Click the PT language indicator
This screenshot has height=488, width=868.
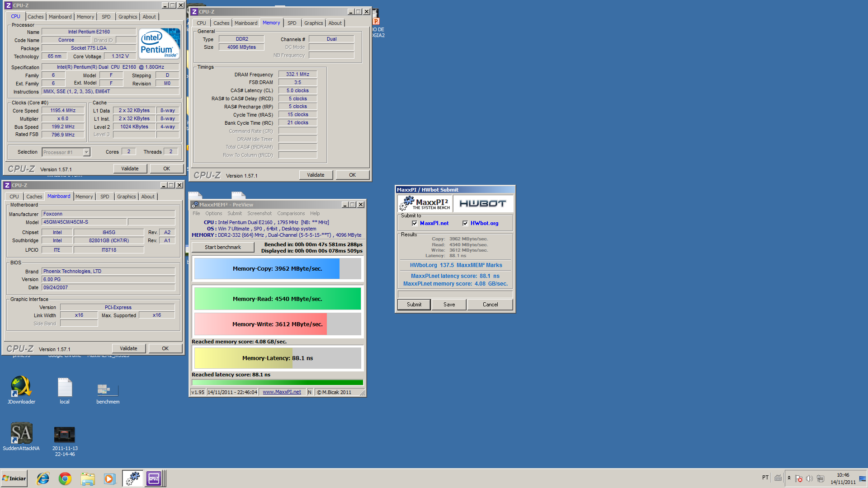click(765, 478)
